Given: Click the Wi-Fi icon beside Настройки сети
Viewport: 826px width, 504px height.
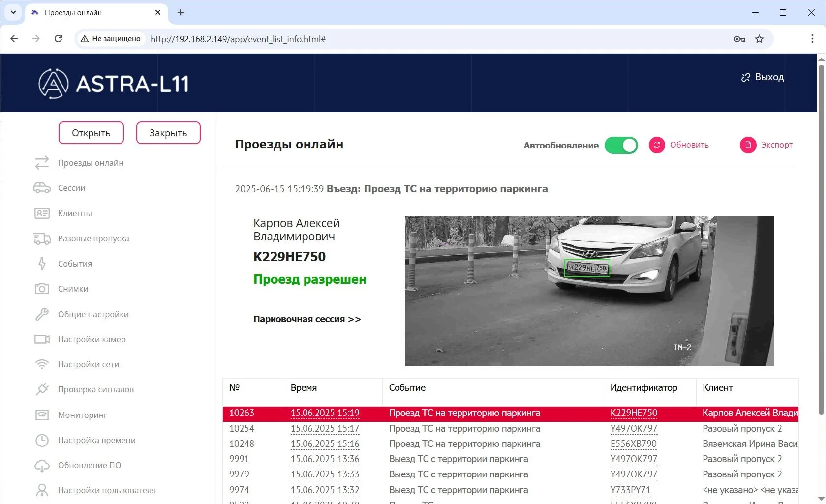Looking at the screenshot, I should click(42, 364).
